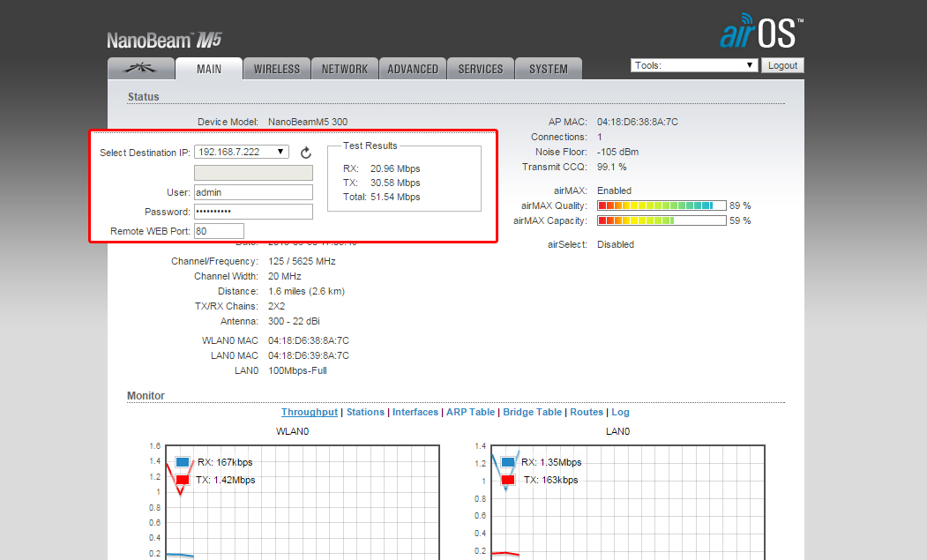Open the SERVICES tab
927x560 pixels.
tap(481, 69)
